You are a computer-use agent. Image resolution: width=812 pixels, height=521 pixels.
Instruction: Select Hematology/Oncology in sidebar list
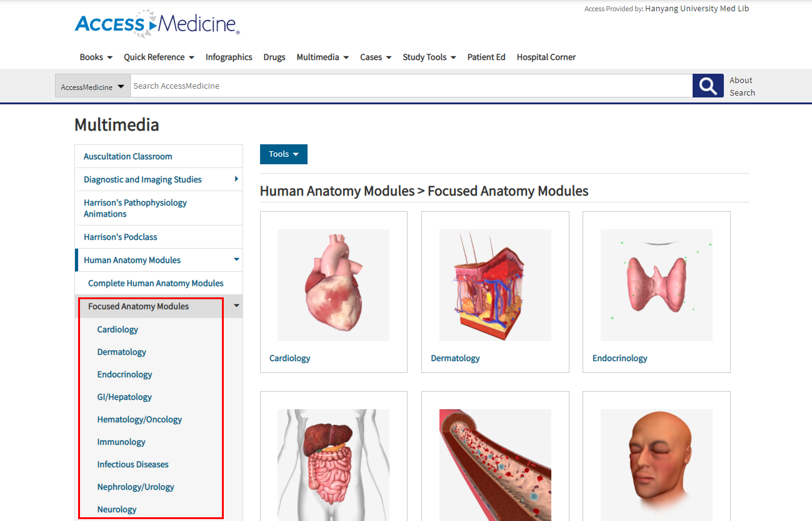click(x=139, y=419)
